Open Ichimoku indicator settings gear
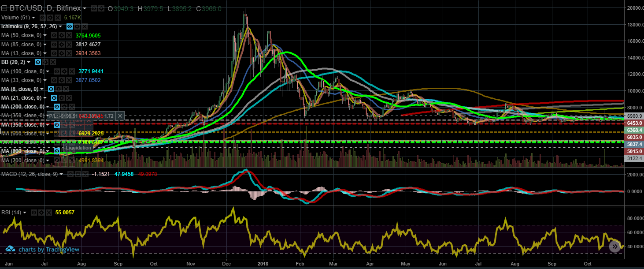 pyautogui.click(x=77, y=26)
